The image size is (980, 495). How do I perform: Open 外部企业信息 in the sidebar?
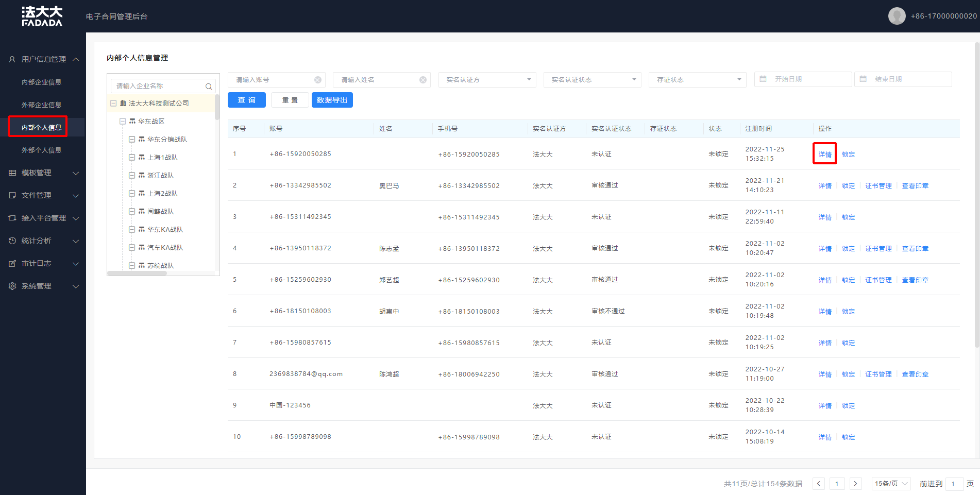(41, 105)
